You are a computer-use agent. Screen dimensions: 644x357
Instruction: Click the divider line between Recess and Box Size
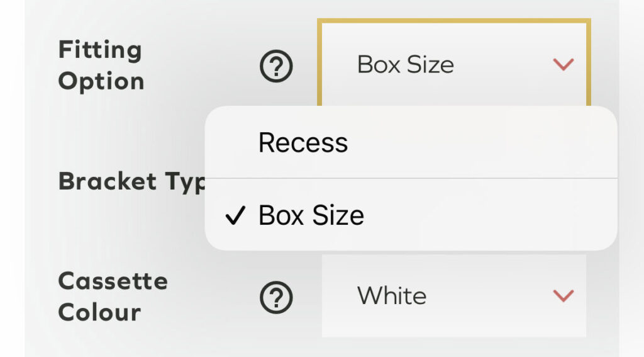410,178
